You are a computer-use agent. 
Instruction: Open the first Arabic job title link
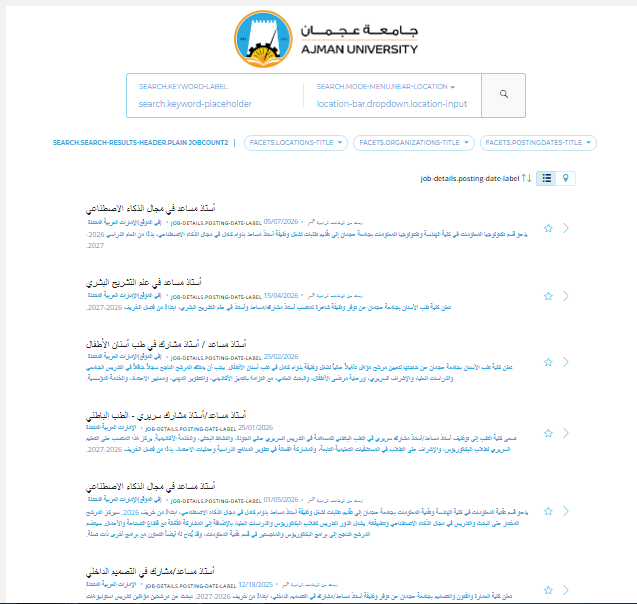tap(150, 208)
